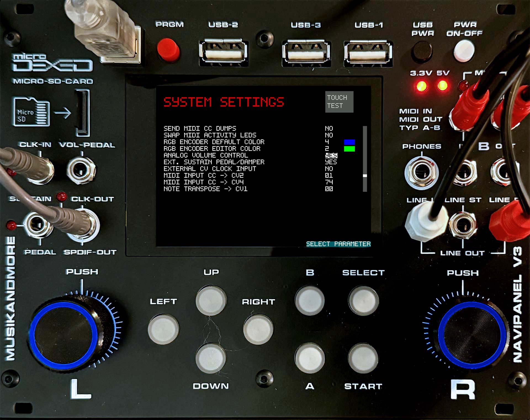Toggle the highlighted ANALOG VOLUME CONTROL value
This screenshot has height=420, width=530.
coord(331,156)
